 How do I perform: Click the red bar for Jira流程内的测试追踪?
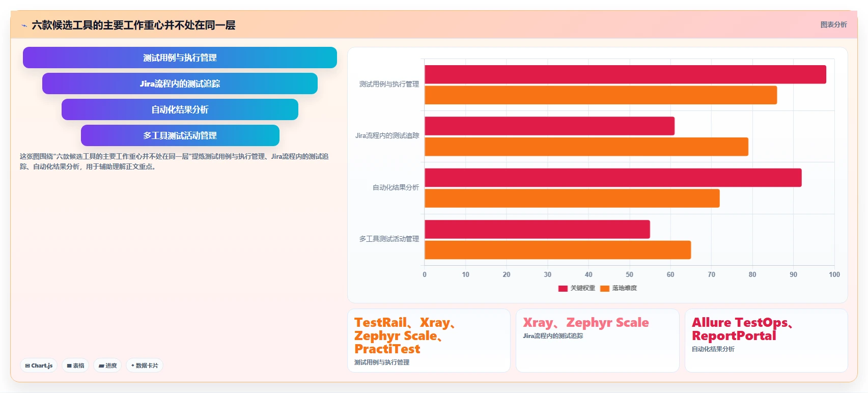click(549, 126)
